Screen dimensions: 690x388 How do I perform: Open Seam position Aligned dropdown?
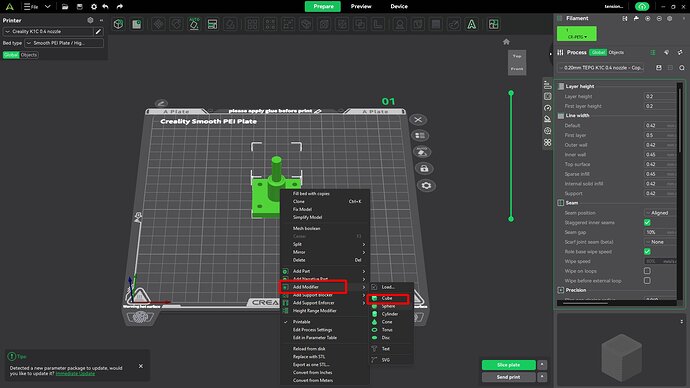pos(660,213)
